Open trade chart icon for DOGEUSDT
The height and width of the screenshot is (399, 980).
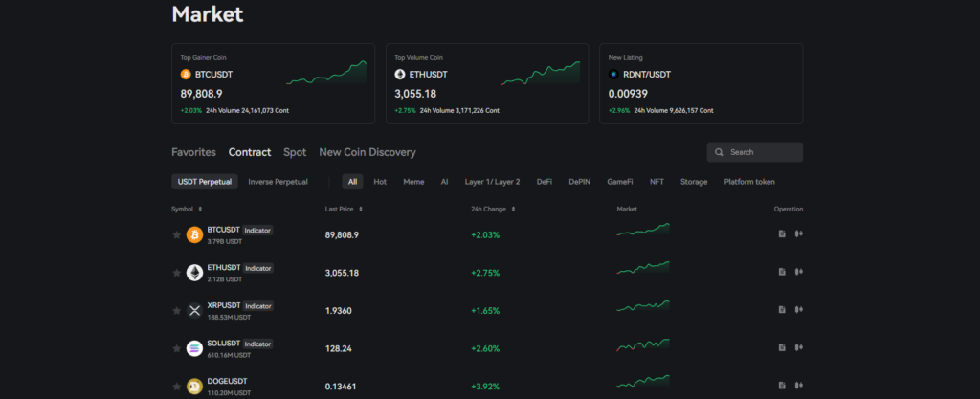[798, 386]
